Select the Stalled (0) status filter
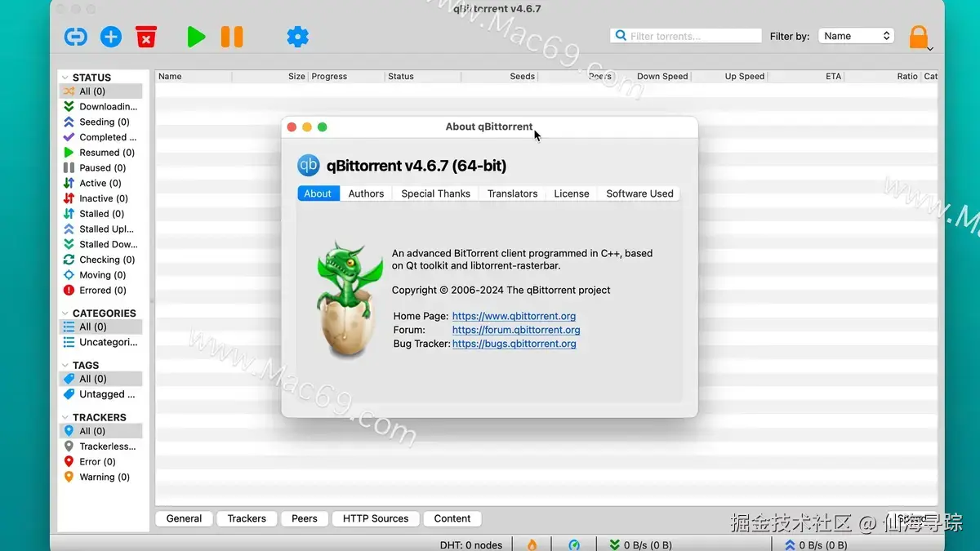Screen dimensions: 980x551 pyautogui.click(x=100, y=214)
